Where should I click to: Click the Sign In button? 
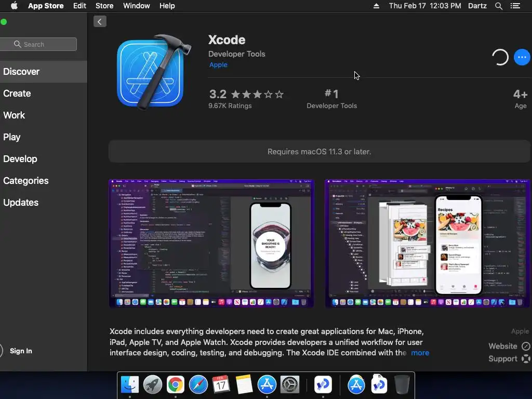click(21, 351)
